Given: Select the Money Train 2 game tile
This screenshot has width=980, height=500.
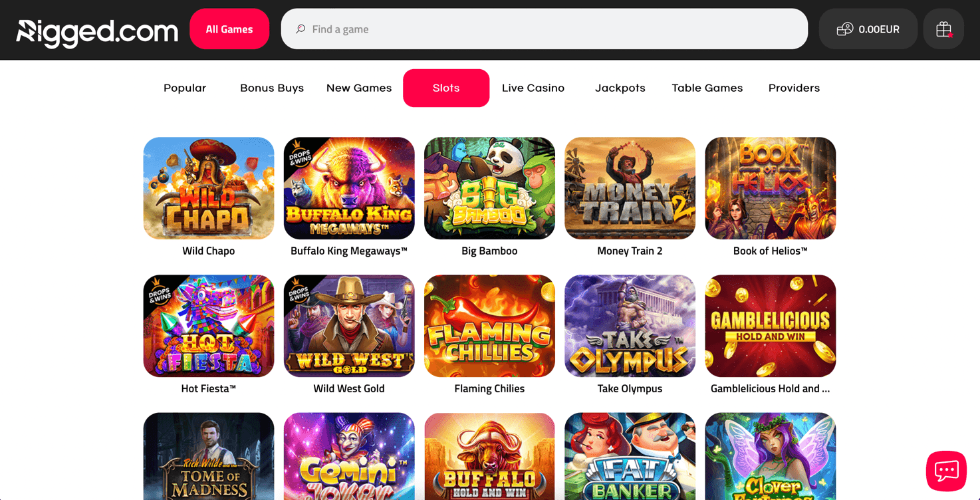Looking at the screenshot, I should coord(630,188).
